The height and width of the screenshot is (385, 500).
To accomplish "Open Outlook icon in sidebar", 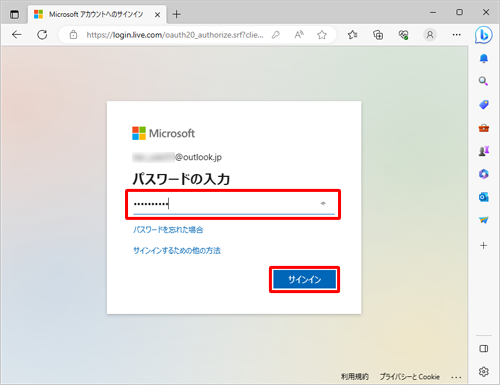I will [x=484, y=197].
